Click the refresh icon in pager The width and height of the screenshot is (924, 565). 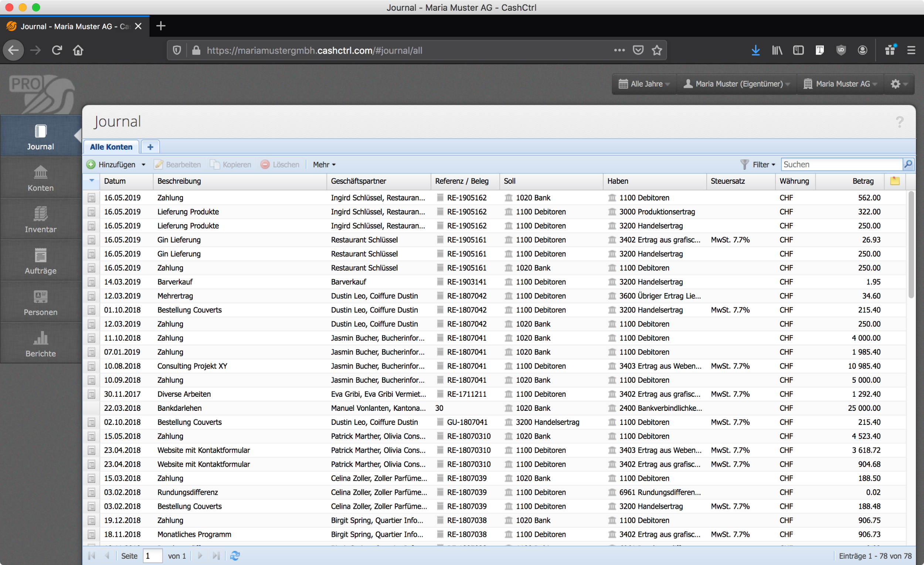(235, 556)
